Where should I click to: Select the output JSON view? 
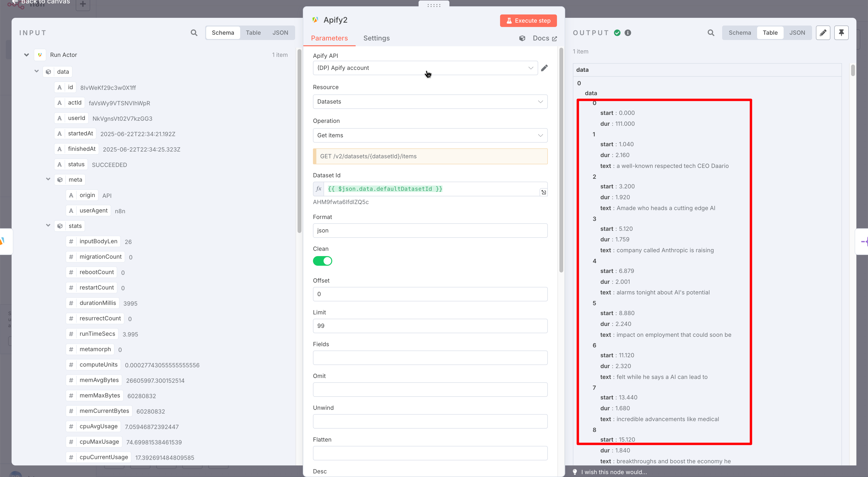tap(797, 33)
